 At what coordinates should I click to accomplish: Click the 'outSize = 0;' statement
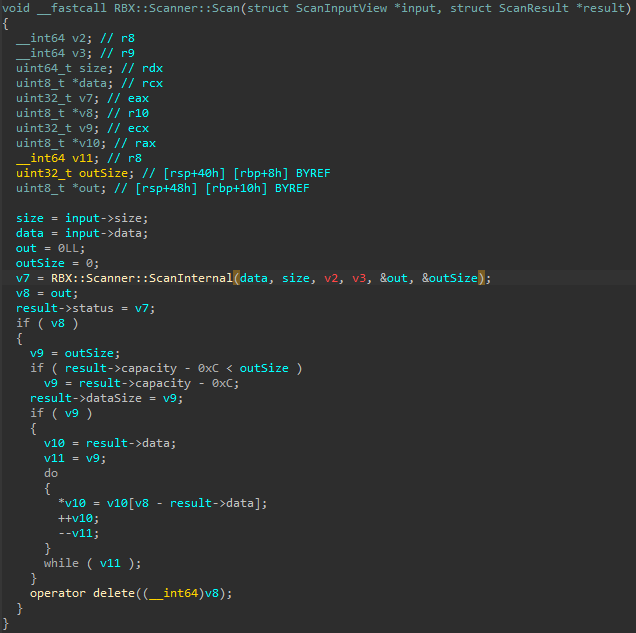(x=58, y=263)
